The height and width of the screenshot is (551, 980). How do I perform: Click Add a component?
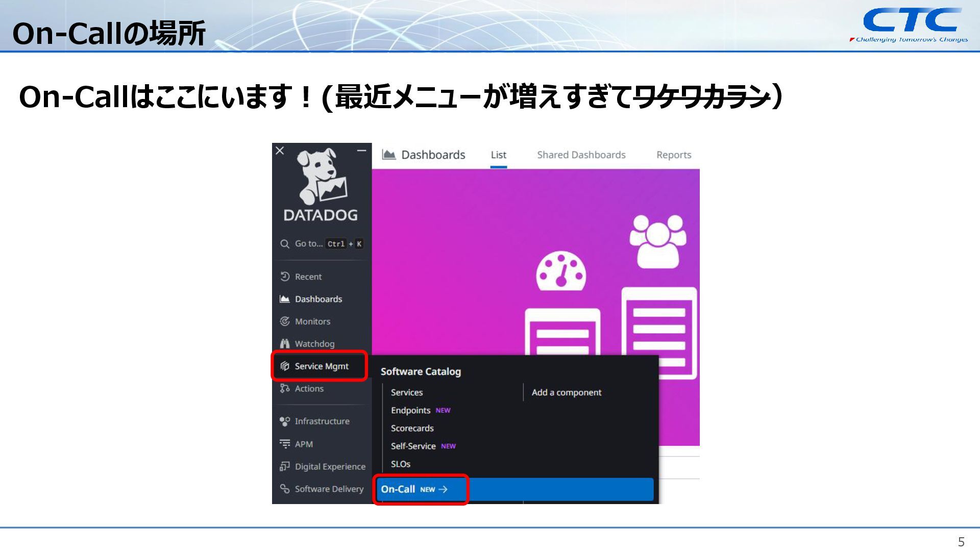[x=567, y=392]
